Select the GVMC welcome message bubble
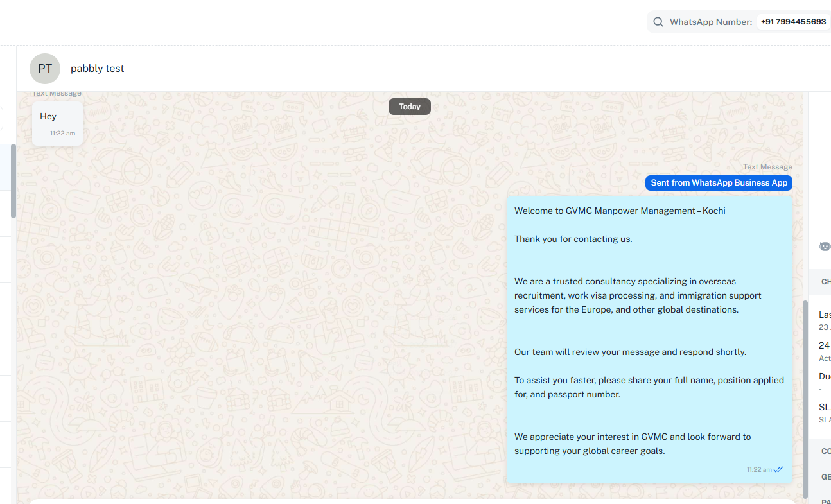 pos(649,339)
